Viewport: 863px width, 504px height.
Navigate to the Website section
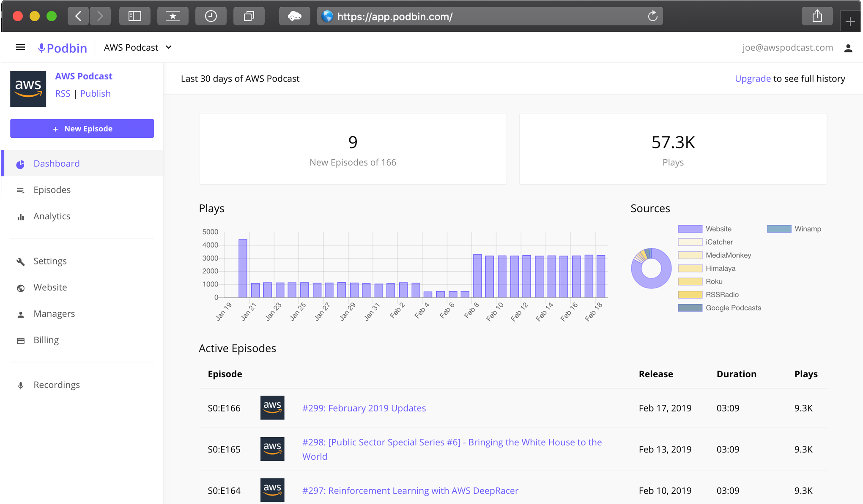(50, 287)
